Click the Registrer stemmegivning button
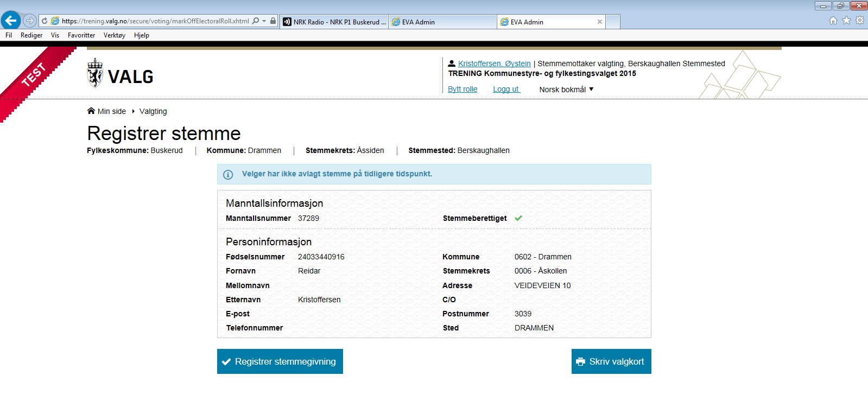Viewport: 868px width, 420px height. 280,361
